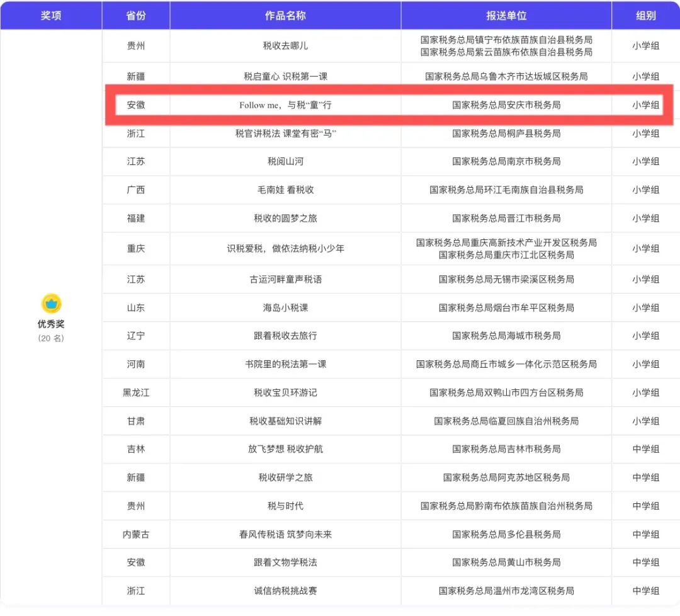680x616 pixels.
Task: Select the 省份 column header
Action: [x=136, y=16]
